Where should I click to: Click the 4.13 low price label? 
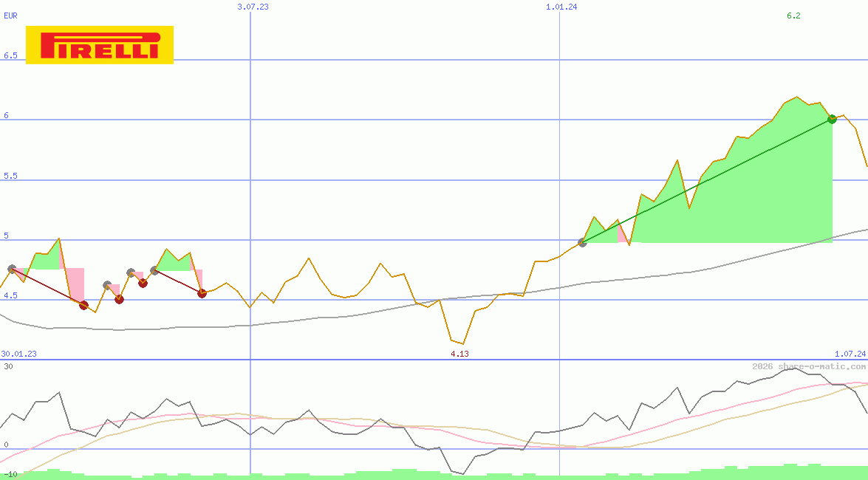click(459, 354)
